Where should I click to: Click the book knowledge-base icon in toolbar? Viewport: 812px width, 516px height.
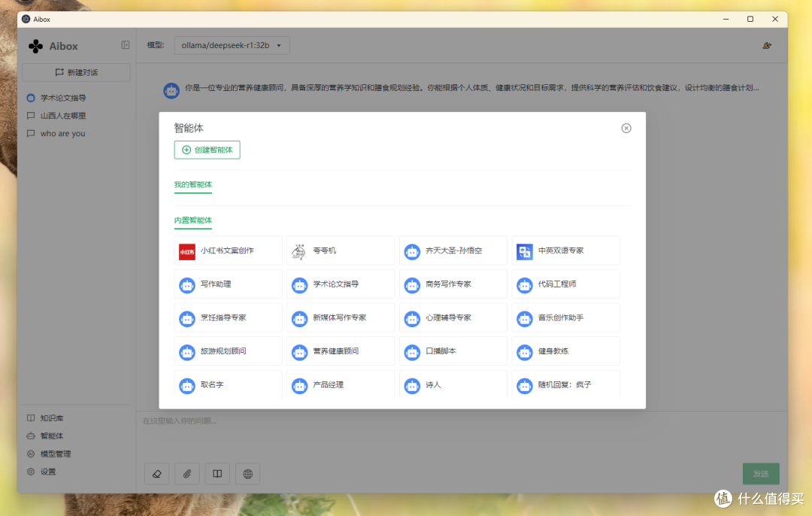click(217, 474)
